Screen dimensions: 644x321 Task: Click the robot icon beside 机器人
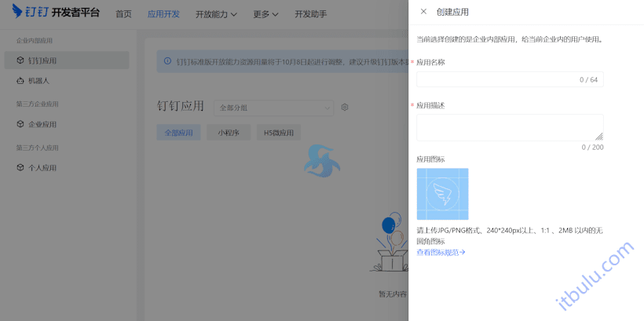click(20, 81)
